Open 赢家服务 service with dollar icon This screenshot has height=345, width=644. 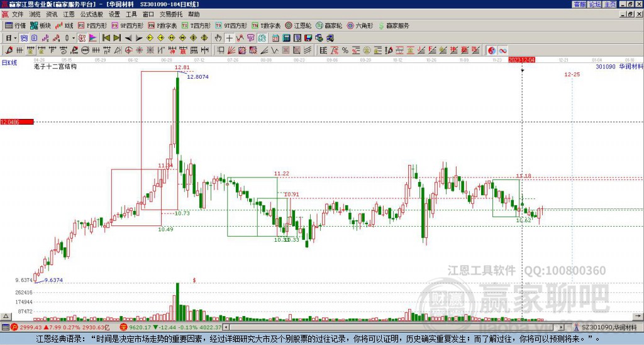click(394, 25)
